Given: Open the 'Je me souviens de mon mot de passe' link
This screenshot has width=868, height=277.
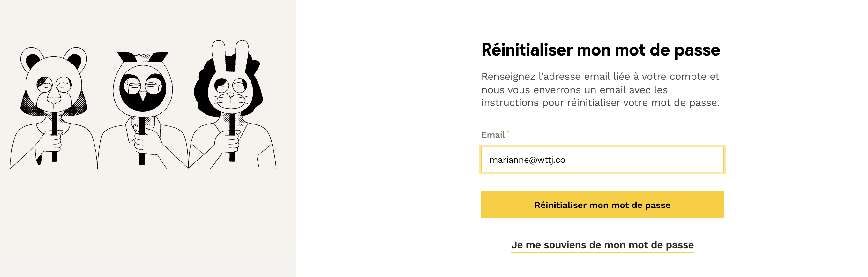Looking at the screenshot, I should coord(602,245).
